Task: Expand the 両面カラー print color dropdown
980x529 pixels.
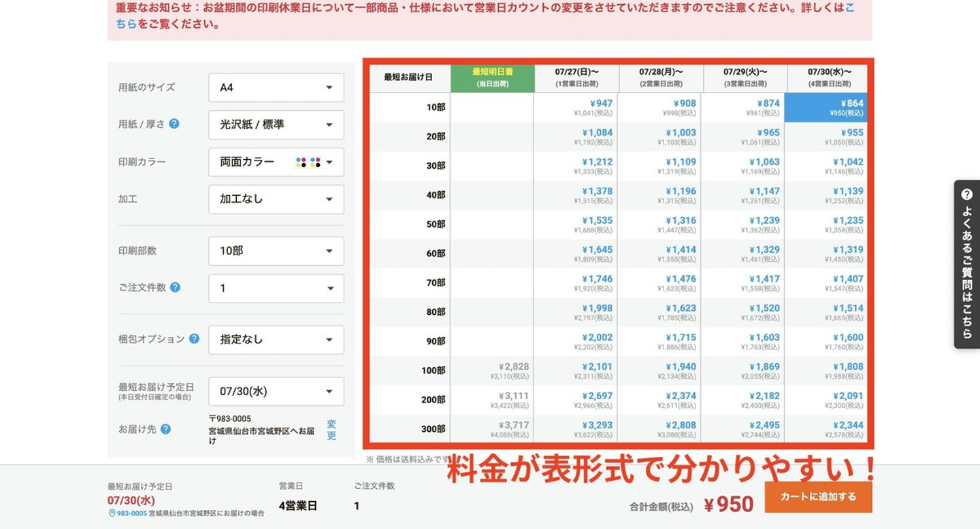Action: click(276, 162)
